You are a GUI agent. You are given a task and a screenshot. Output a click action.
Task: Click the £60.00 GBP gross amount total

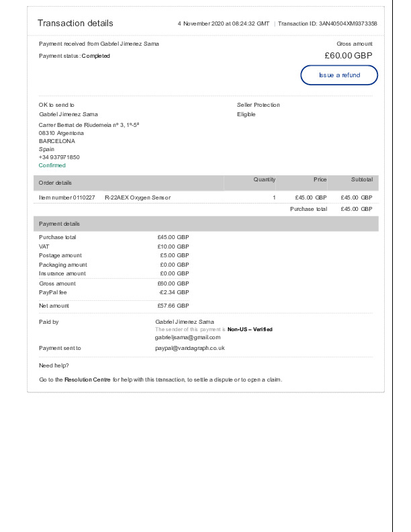[348, 56]
